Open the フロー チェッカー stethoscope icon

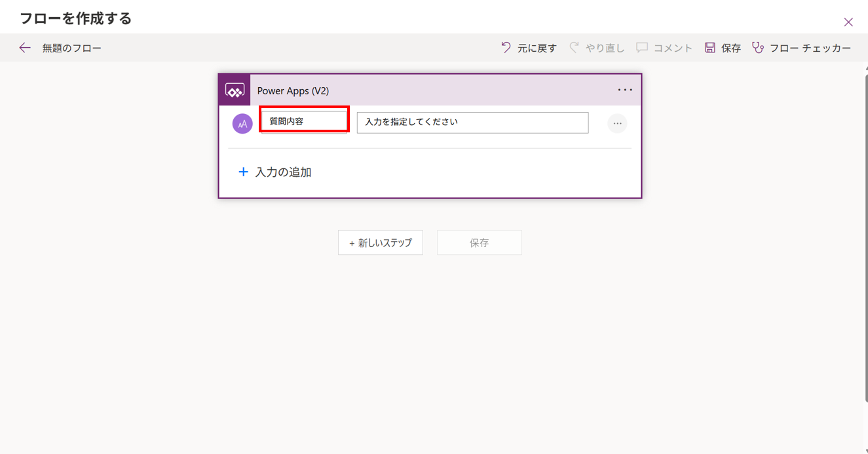coord(758,48)
